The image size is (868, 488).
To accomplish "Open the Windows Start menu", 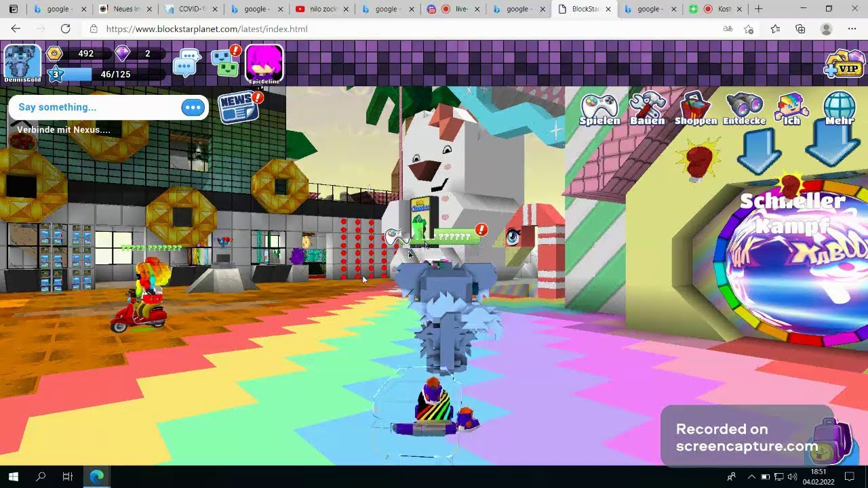I will (13, 476).
